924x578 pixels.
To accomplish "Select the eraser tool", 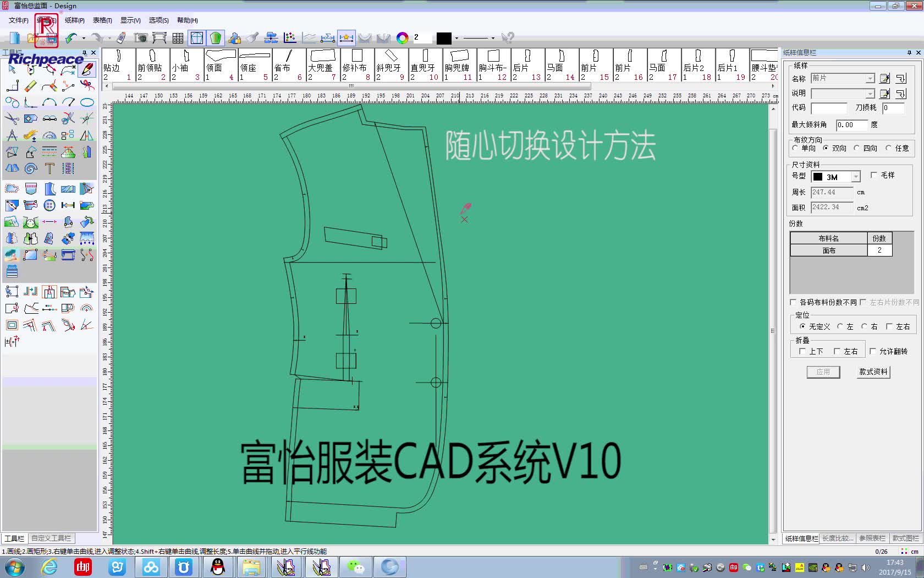I will click(x=31, y=86).
